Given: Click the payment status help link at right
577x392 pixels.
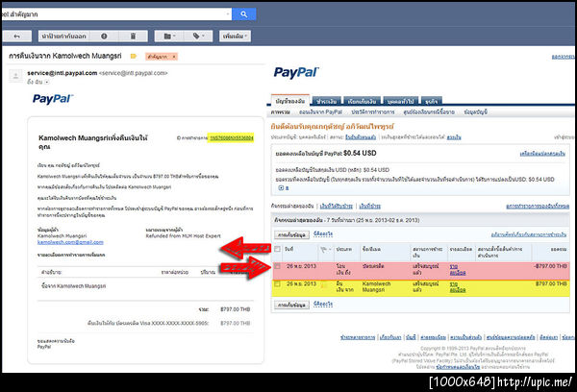Looking at the screenshot, I should pyautogui.click(x=528, y=234).
